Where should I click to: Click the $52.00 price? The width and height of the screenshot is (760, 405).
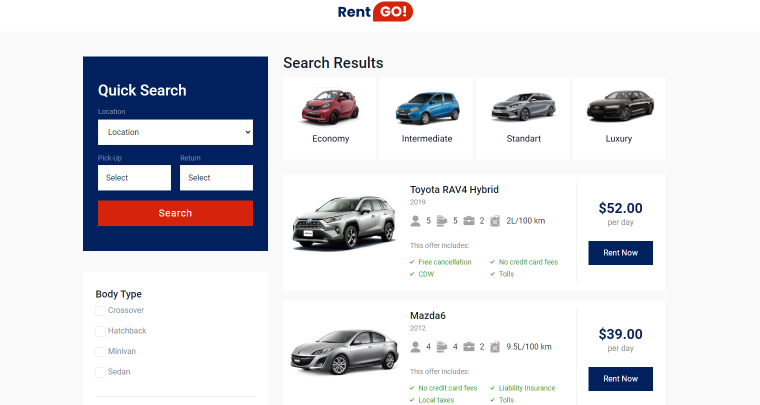tap(620, 208)
